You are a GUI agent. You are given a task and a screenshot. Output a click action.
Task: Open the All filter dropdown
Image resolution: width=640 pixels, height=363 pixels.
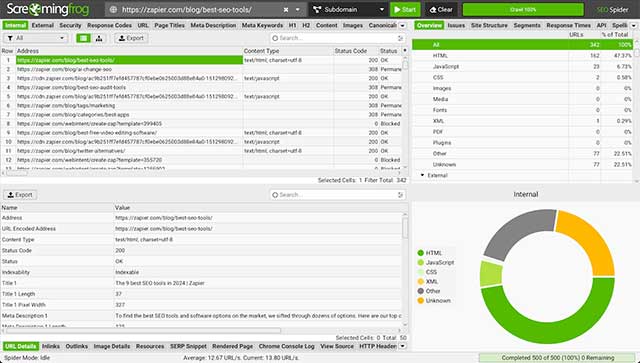click(36, 38)
